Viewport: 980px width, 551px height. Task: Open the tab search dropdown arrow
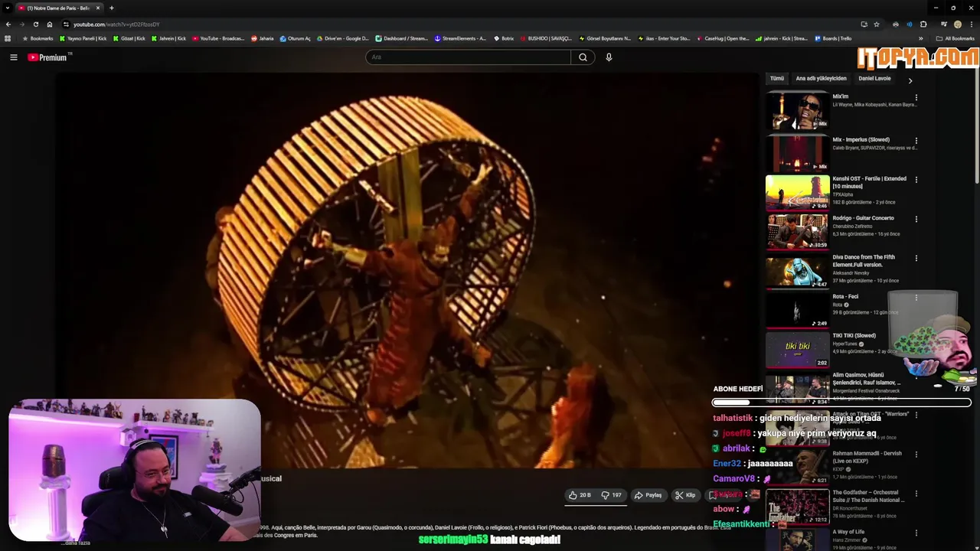(8, 8)
